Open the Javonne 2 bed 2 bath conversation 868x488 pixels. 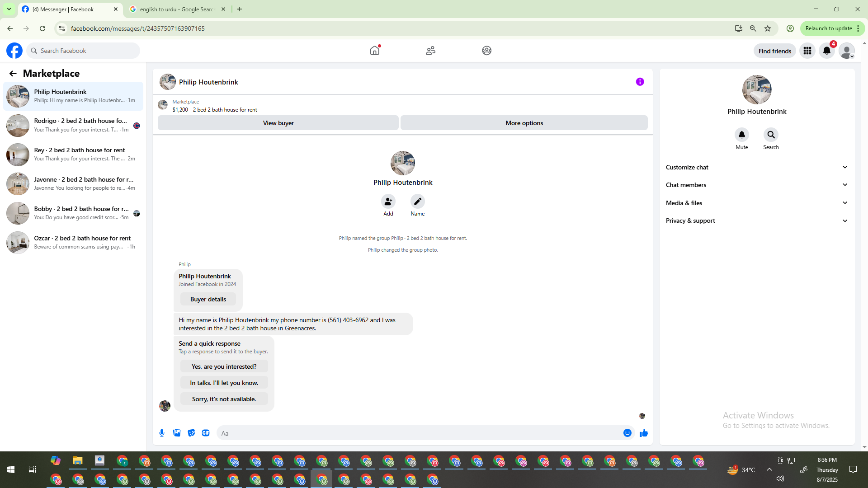[x=73, y=184]
